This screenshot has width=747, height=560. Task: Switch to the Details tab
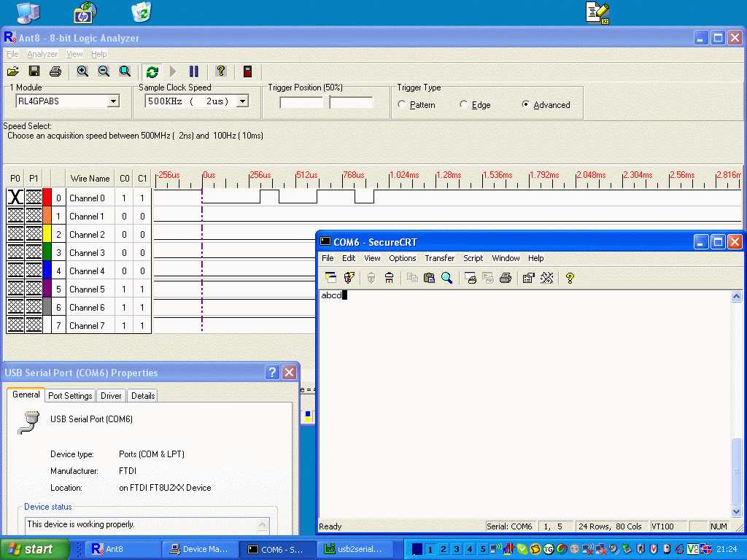point(143,396)
